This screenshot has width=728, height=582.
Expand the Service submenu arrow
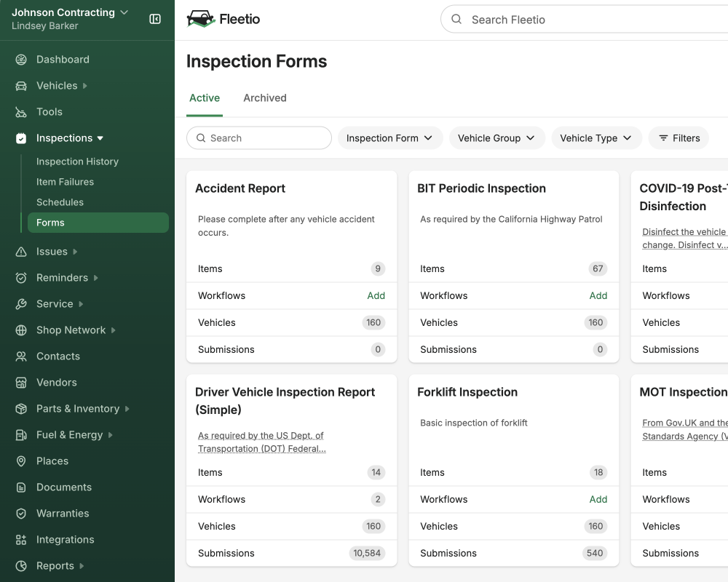(81, 304)
